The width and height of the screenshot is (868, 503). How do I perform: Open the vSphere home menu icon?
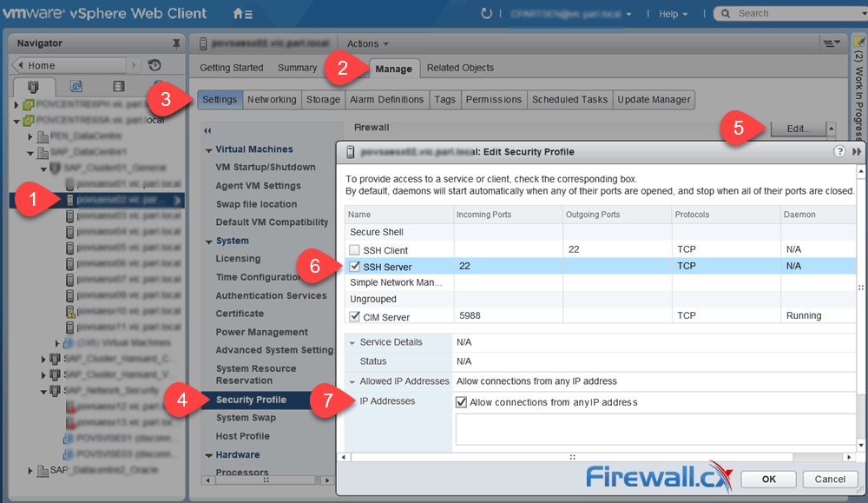[x=242, y=13]
